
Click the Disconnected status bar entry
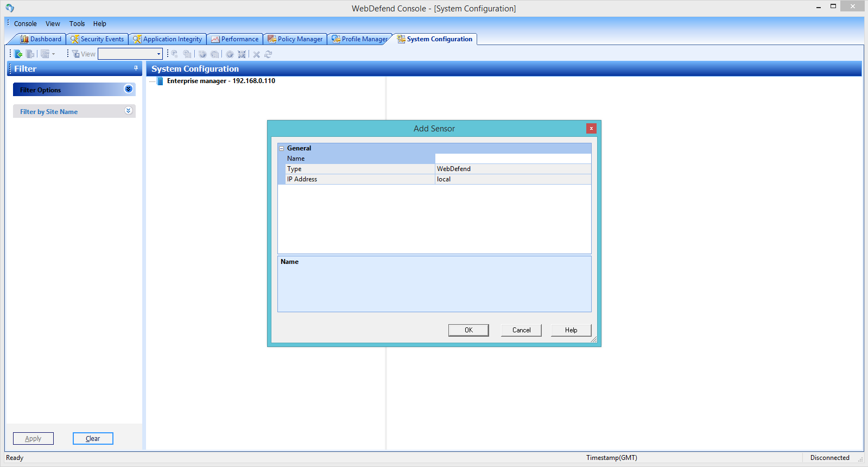pos(829,458)
